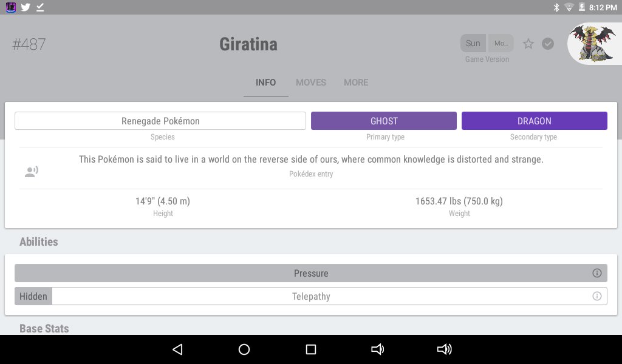Tap the Base Stats section heading

tap(44, 328)
